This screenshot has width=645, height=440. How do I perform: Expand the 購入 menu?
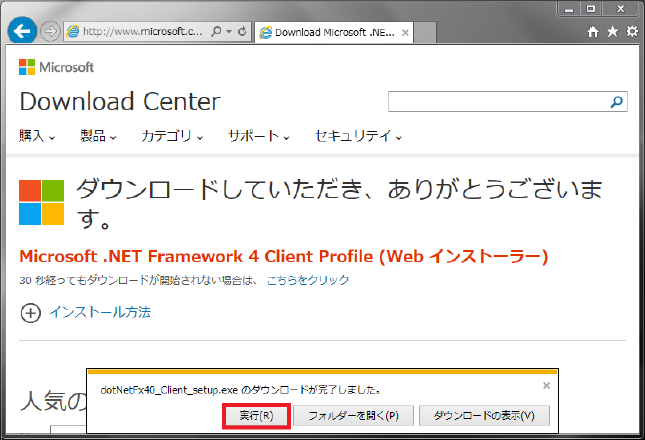[x=37, y=136]
